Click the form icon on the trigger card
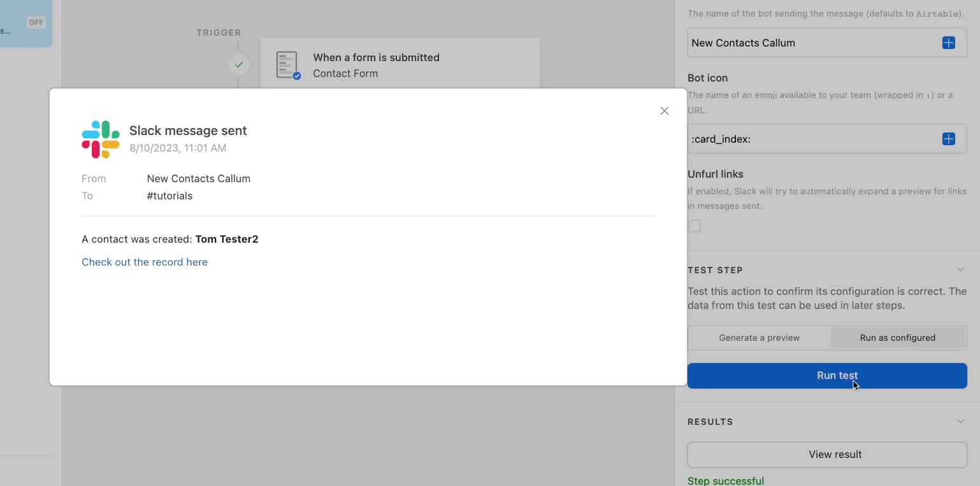Viewport: 980px width, 486px height. pyautogui.click(x=288, y=65)
